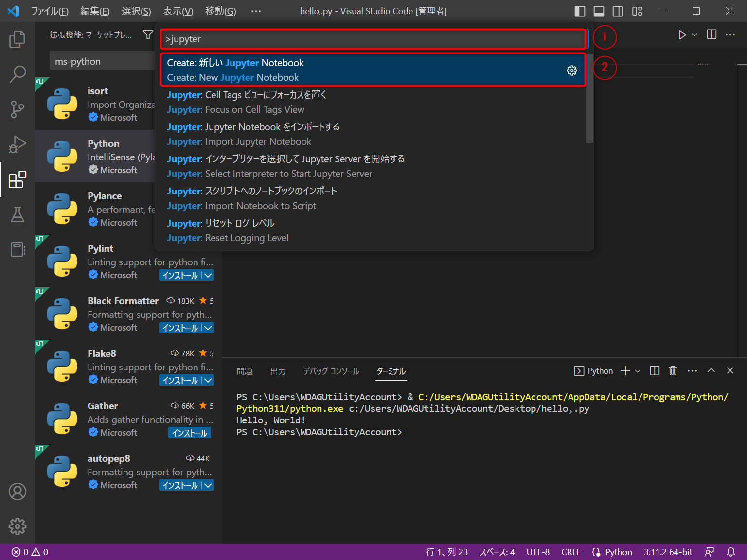Screen dimensions: 747x560
Task: Open the notebook icon in the activity bar
Action: point(18,249)
